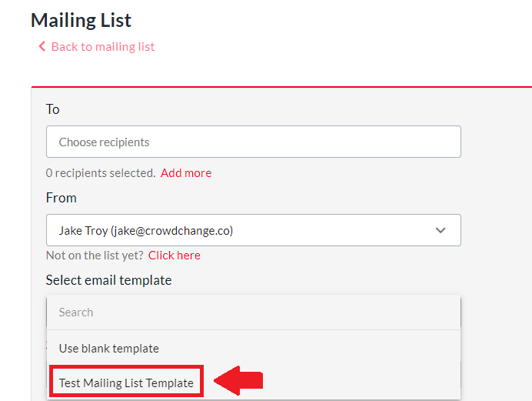Click the Add more recipients link
532x401 pixels.
click(x=186, y=173)
